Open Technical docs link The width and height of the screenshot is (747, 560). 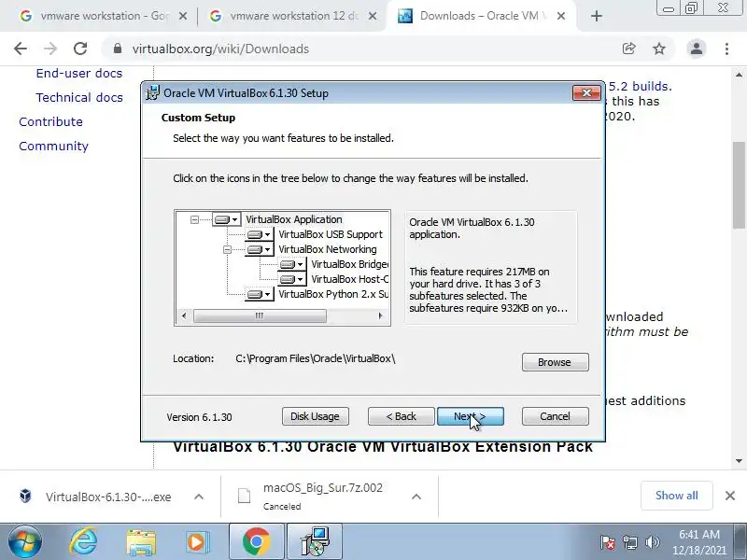[x=79, y=98]
